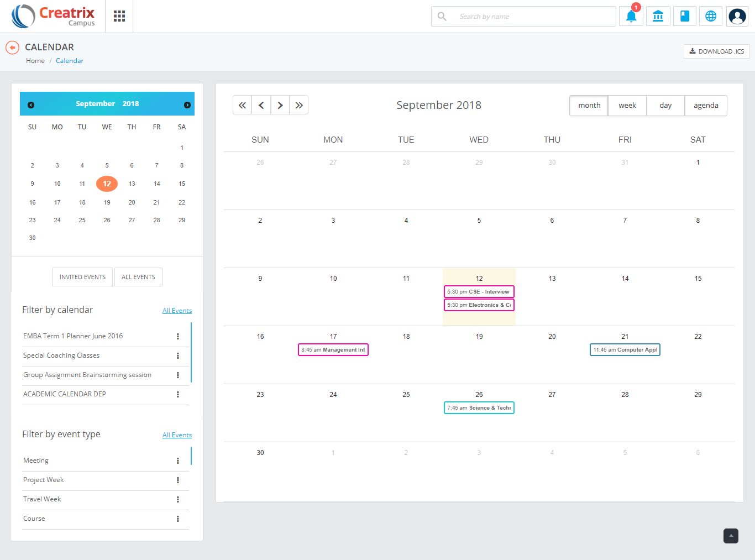Open options for ACADEMIC CALENDAR DEP

click(178, 394)
